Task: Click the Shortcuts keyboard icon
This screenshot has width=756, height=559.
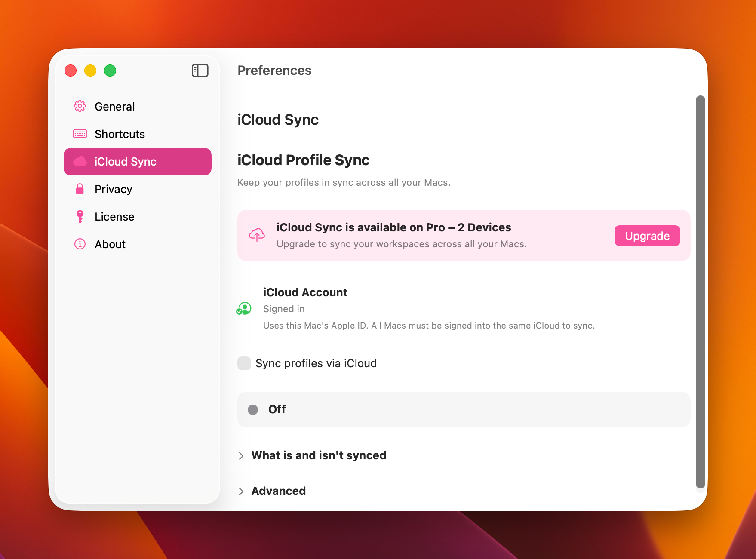Action: tap(80, 134)
